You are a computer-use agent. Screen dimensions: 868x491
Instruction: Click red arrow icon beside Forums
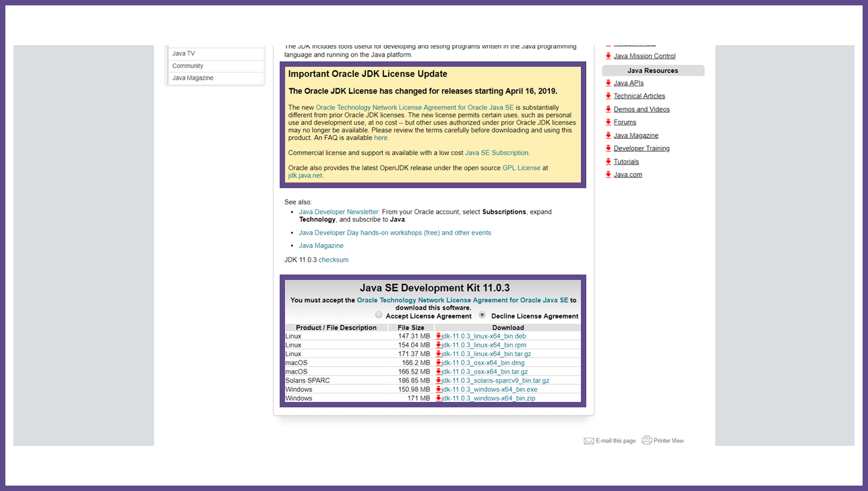click(x=609, y=122)
